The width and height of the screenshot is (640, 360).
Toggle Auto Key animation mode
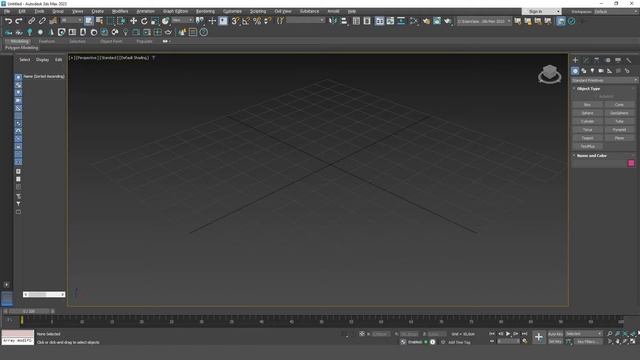click(x=555, y=334)
